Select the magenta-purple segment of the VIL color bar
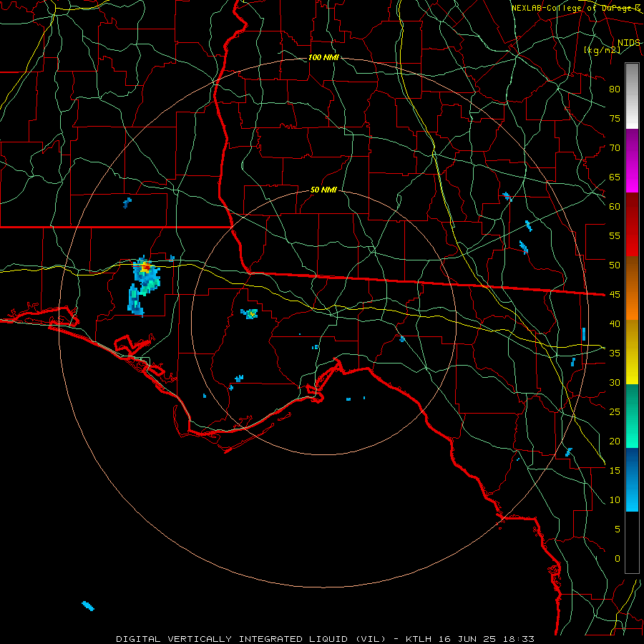Viewport: 644px width, 644px height. coord(632,160)
